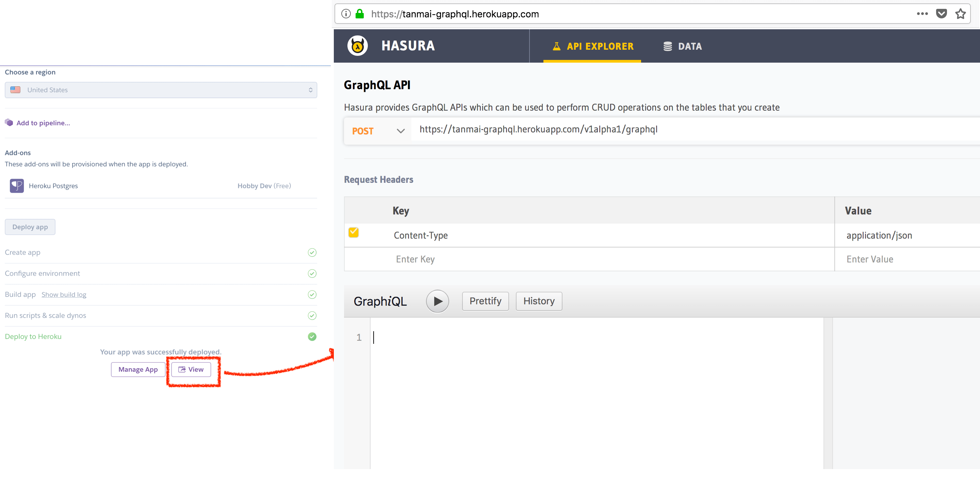Click the View app button
Screen dimensions: 980x481
click(x=191, y=369)
